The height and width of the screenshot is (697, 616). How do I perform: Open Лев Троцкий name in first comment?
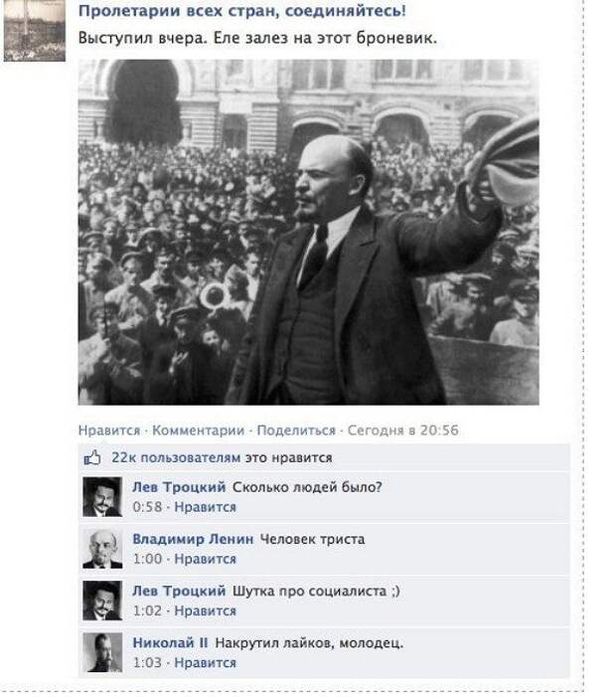pos(179,487)
